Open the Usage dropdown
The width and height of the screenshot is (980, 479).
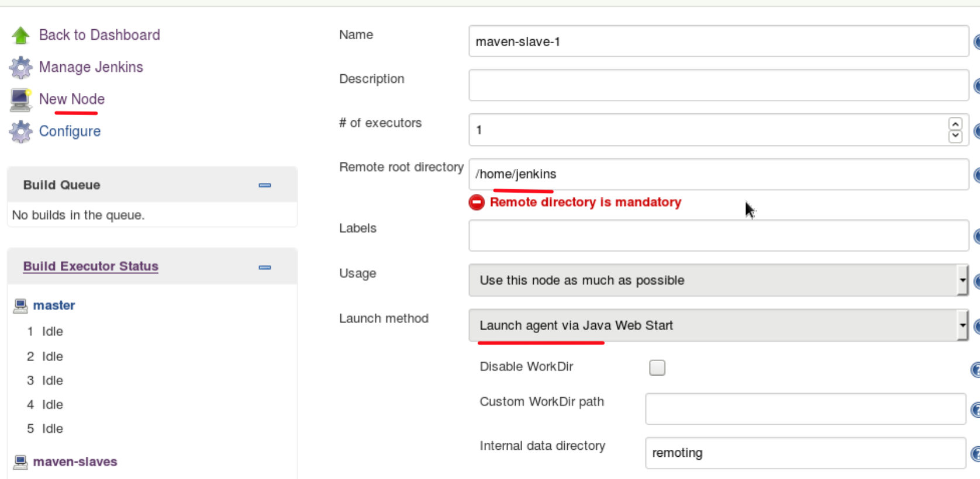coord(718,280)
